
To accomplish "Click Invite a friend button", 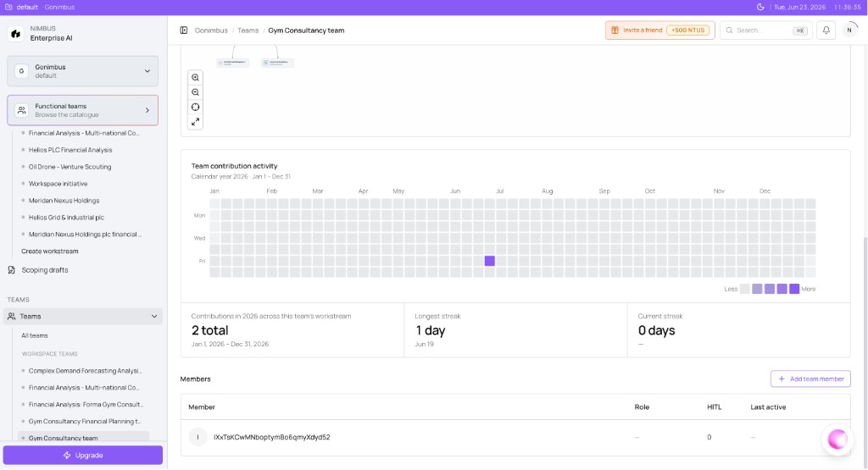I will (659, 30).
